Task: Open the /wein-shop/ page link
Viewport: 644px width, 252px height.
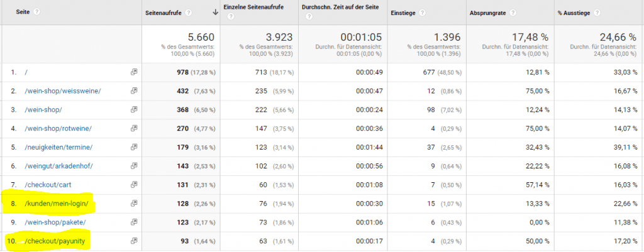Action: point(43,110)
